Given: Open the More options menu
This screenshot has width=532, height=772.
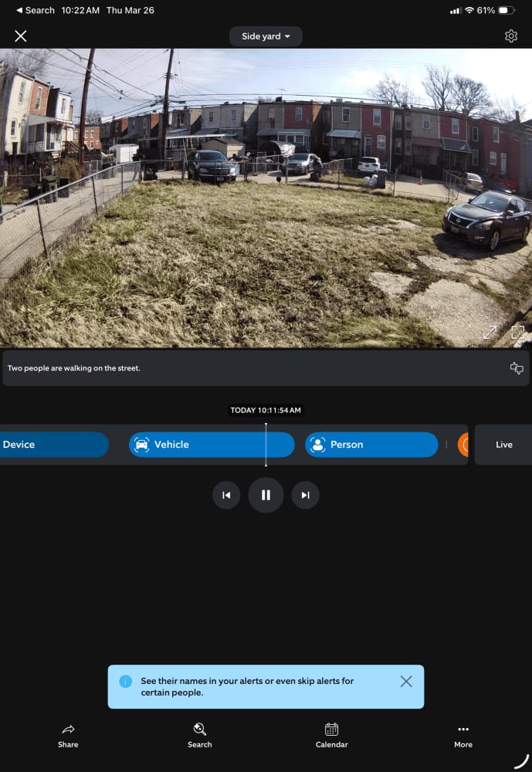Looking at the screenshot, I should pyautogui.click(x=463, y=736).
